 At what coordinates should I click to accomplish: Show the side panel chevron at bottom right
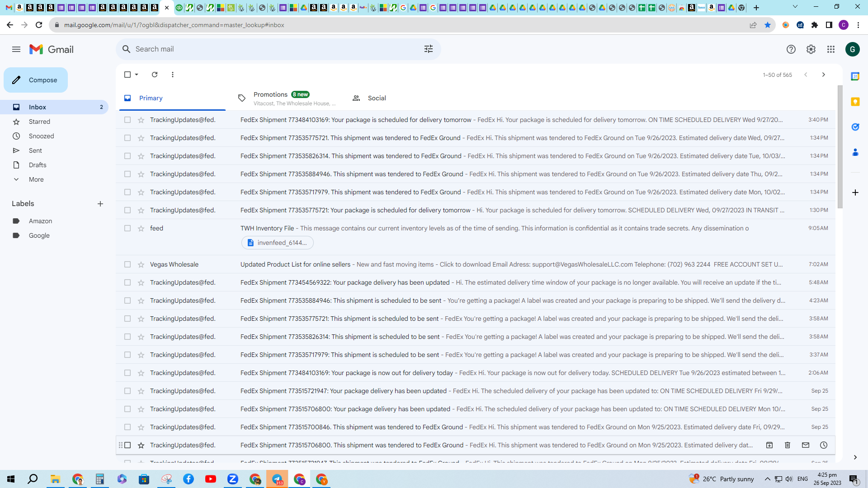click(x=855, y=457)
